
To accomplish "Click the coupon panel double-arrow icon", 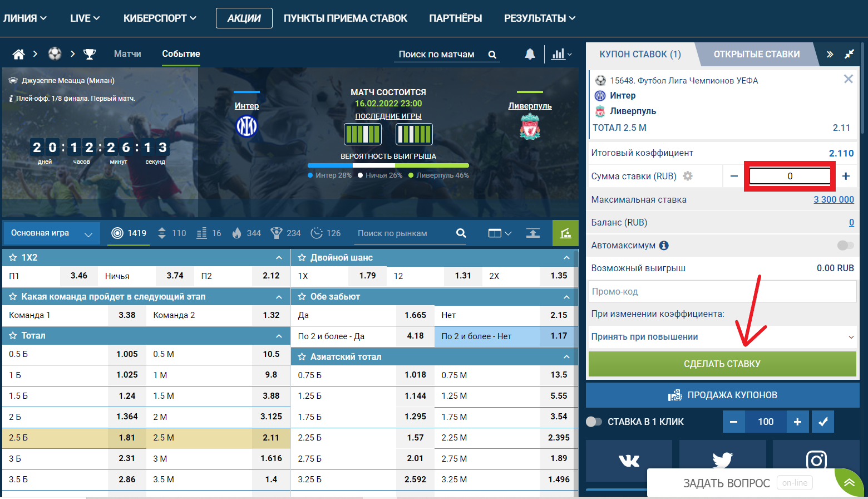I will coord(830,54).
